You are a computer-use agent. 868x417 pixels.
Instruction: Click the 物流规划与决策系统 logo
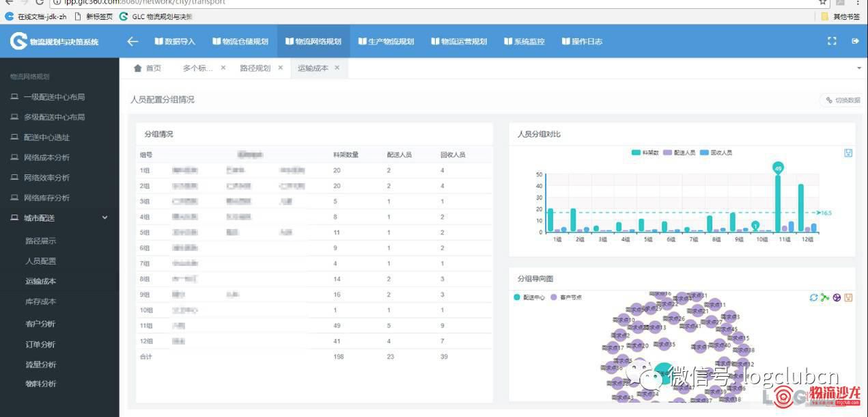point(55,42)
